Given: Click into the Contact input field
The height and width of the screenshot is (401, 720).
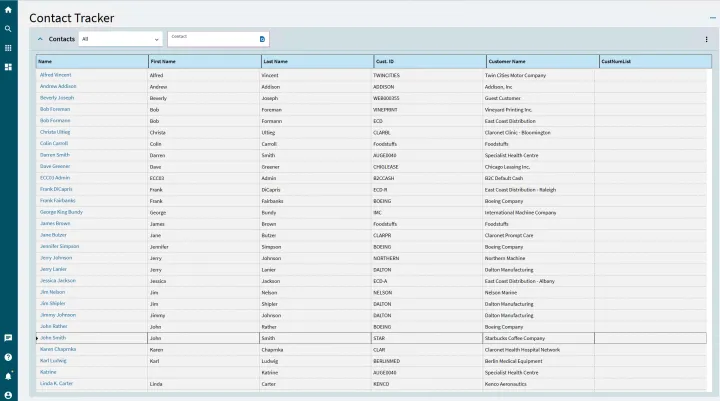Looking at the screenshot, I should pyautogui.click(x=212, y=40).
